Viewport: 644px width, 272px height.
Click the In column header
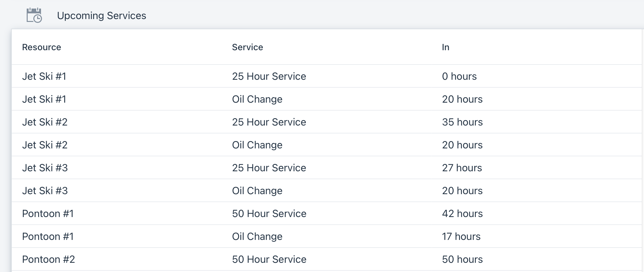pos(446,47)
